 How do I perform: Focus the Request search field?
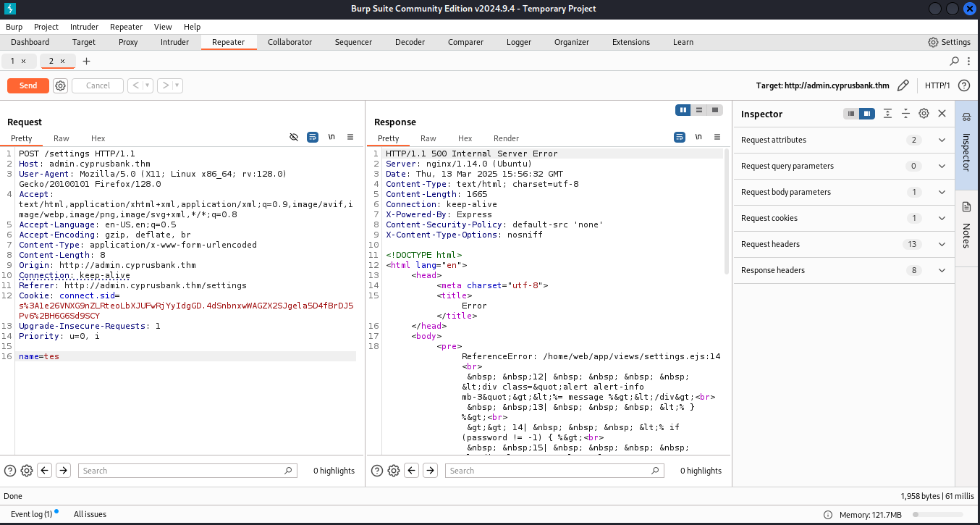coord(188,471)
